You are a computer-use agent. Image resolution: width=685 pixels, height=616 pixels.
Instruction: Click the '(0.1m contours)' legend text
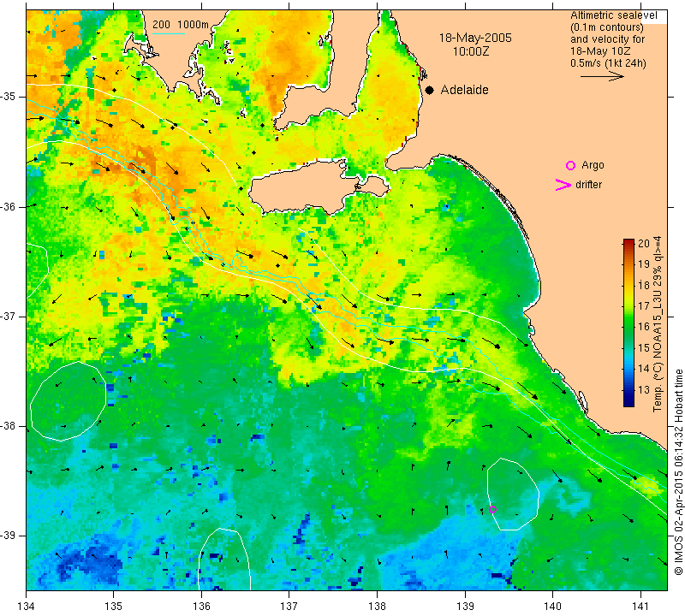[607, 27]
